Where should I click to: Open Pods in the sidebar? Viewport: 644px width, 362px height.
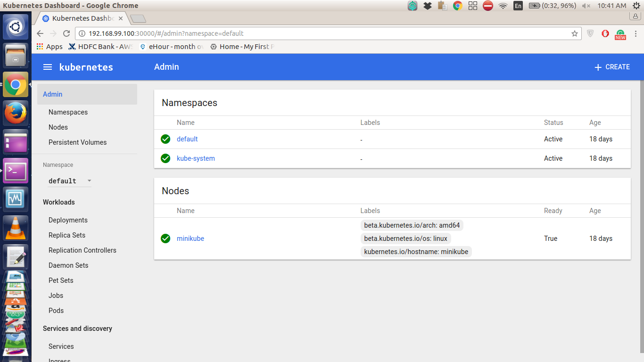[56, 311]
